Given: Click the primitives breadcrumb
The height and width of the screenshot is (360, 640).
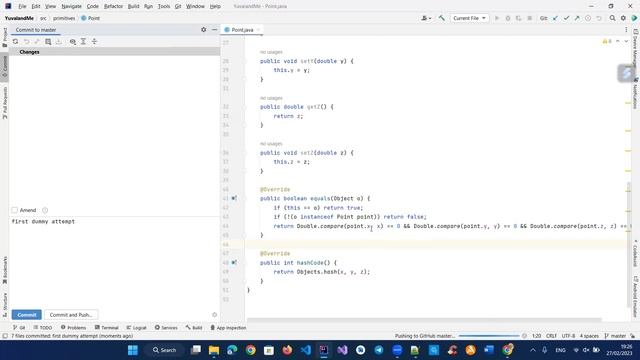Looking at the screenshot, I should coord(64,18).
